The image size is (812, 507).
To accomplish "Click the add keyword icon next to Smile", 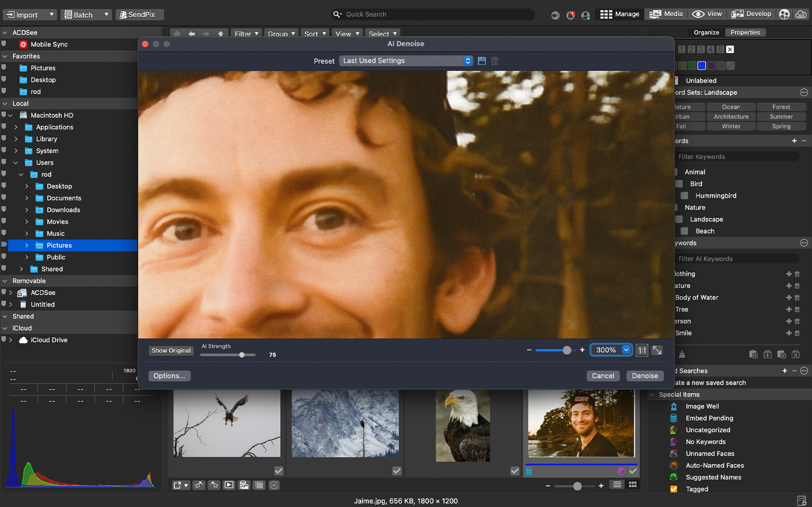I will [789, 333].
